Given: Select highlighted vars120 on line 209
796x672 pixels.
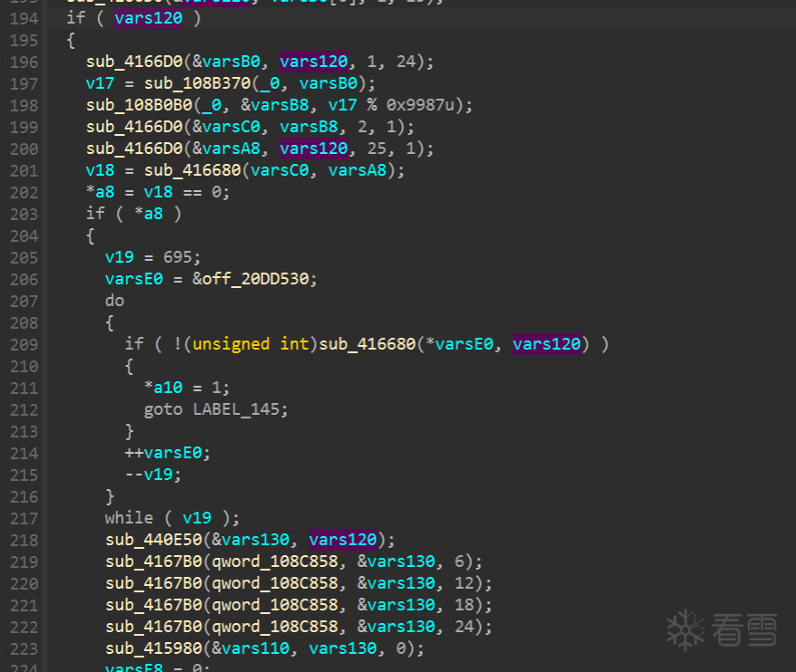Looking at the screenshot, I should [547, 344].
